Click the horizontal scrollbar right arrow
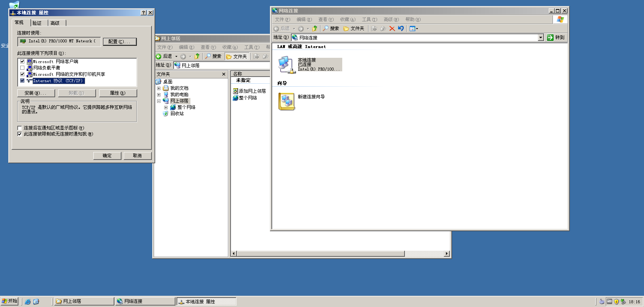Viewport: 644px width, 307px height. [446, 254]
